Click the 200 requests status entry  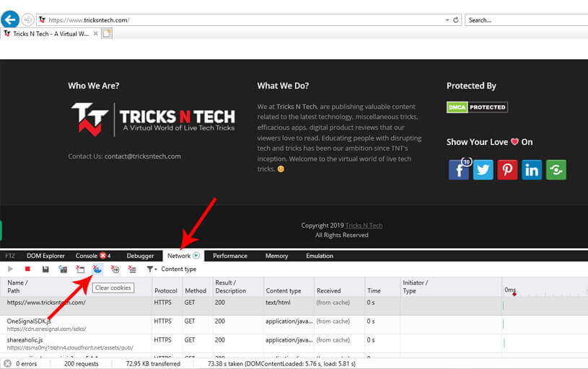coord(81,363)
